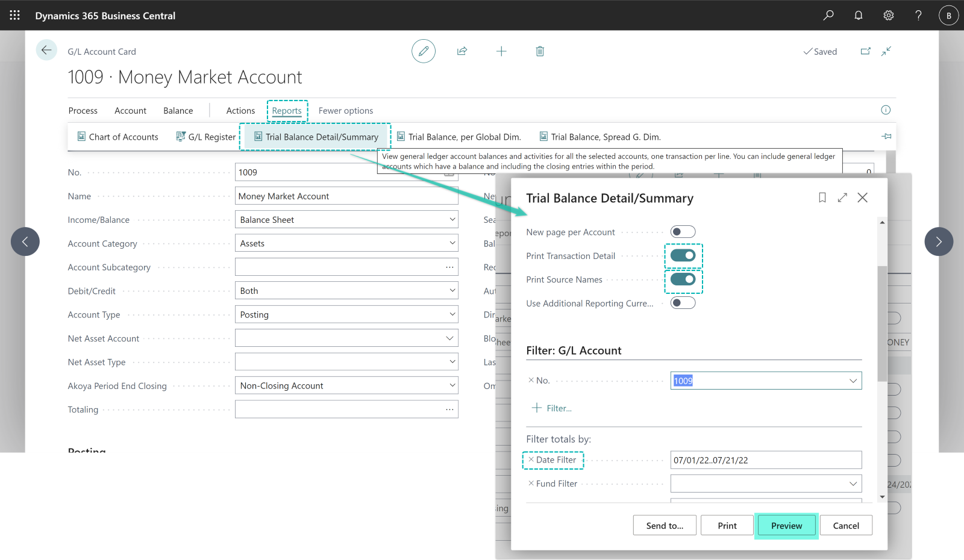Bookmark the Trial Balance Detail/Summary report
964x560 pixels.
click(822, 198)
